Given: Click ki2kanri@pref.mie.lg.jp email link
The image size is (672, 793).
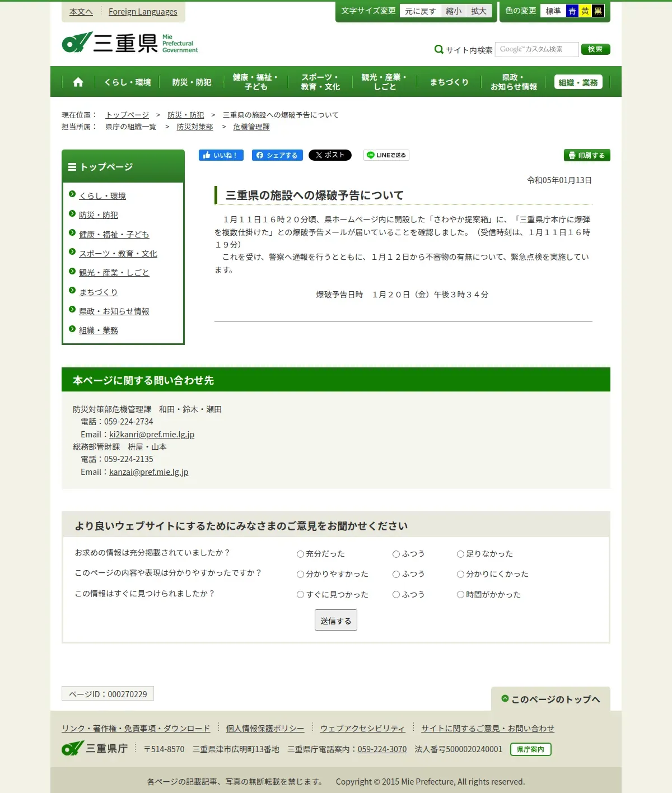Looking at the screenshot, I should (x=152, y=434).
